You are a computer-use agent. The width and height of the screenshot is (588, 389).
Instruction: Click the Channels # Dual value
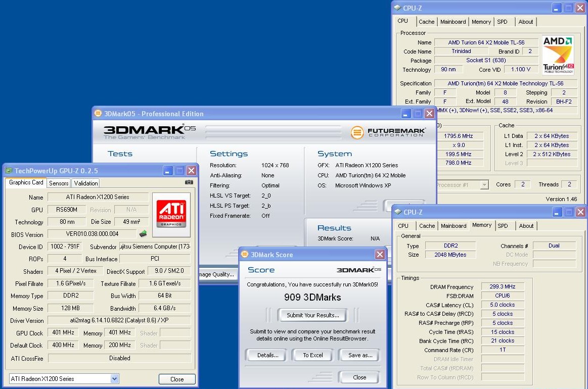[554, 246]
